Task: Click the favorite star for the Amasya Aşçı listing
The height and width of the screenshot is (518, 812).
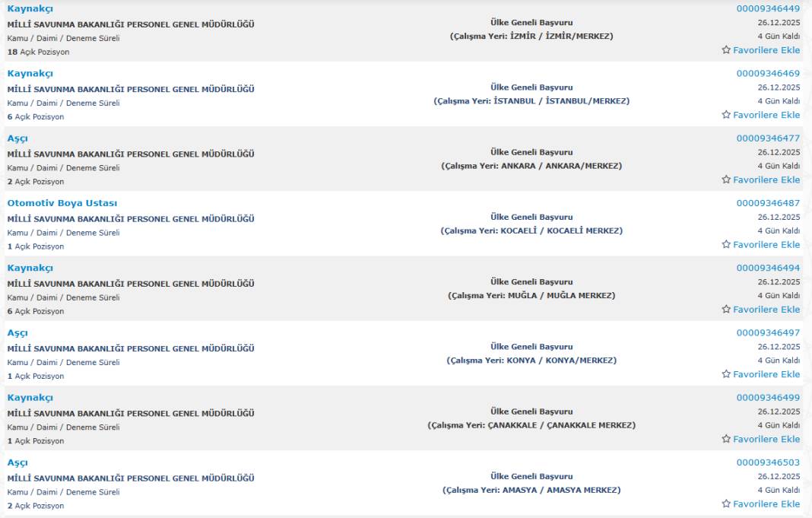Action: click(x=726, y=504)
